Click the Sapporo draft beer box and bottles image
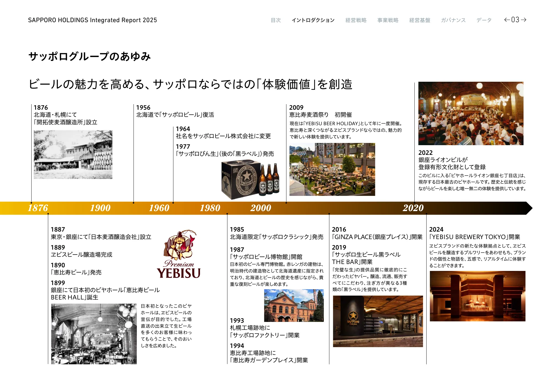Image resolution: width=554 pixels, height=392 pixels. click(250, 180)
